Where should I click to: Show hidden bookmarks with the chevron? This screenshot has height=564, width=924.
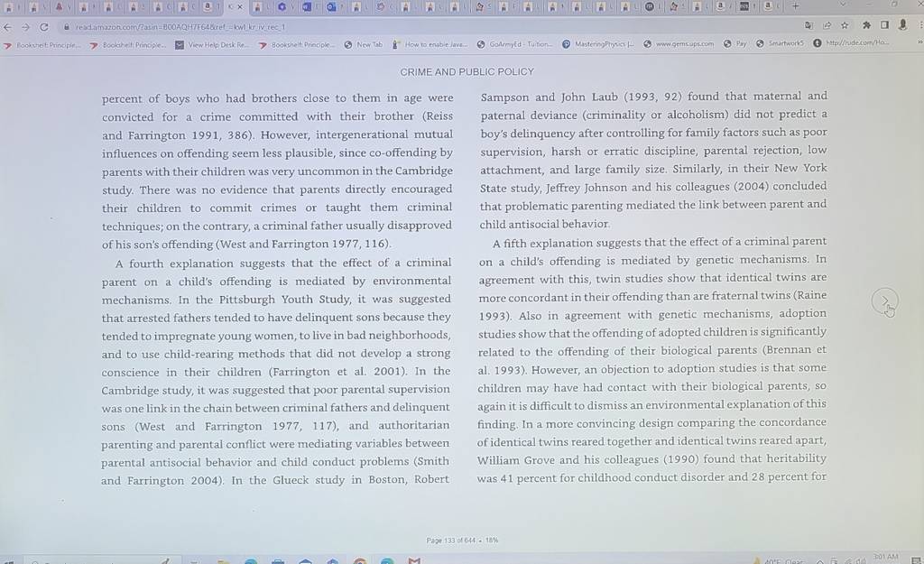coord(919,42)
